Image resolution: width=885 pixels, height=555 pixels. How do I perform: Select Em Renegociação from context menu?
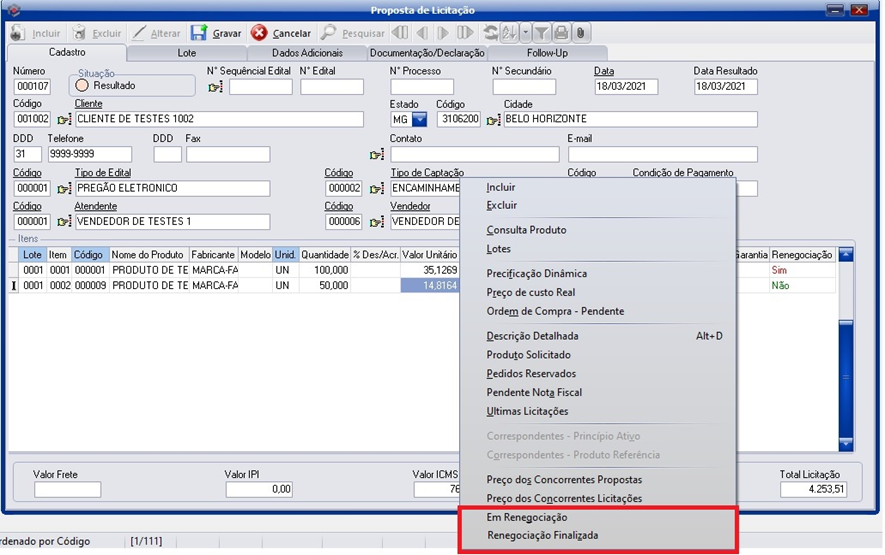(x=526, y=517)
